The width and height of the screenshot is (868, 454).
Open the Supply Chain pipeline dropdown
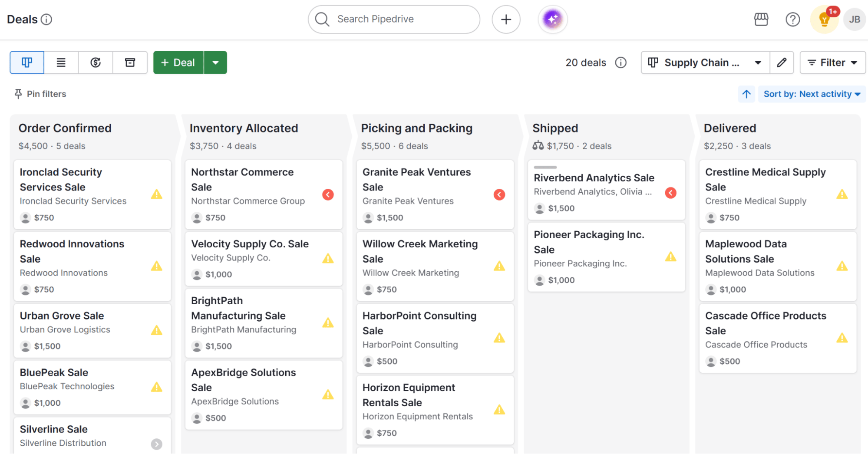[x=705, y=63]
